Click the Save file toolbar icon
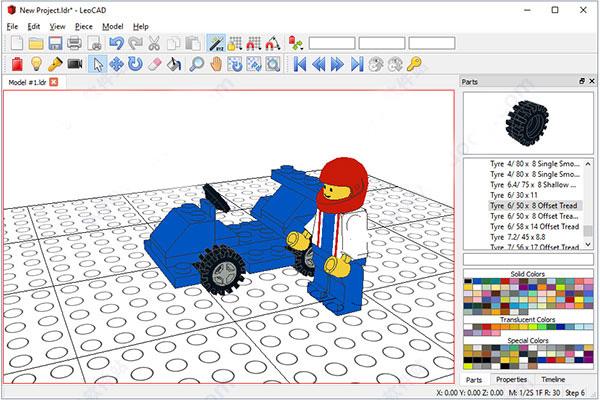600x400 pixels. point(55,43)
